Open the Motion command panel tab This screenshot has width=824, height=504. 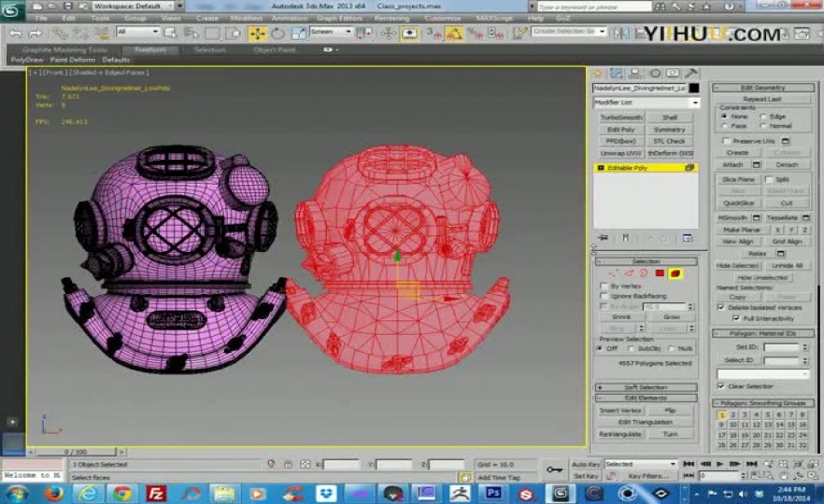pos(655,73)
